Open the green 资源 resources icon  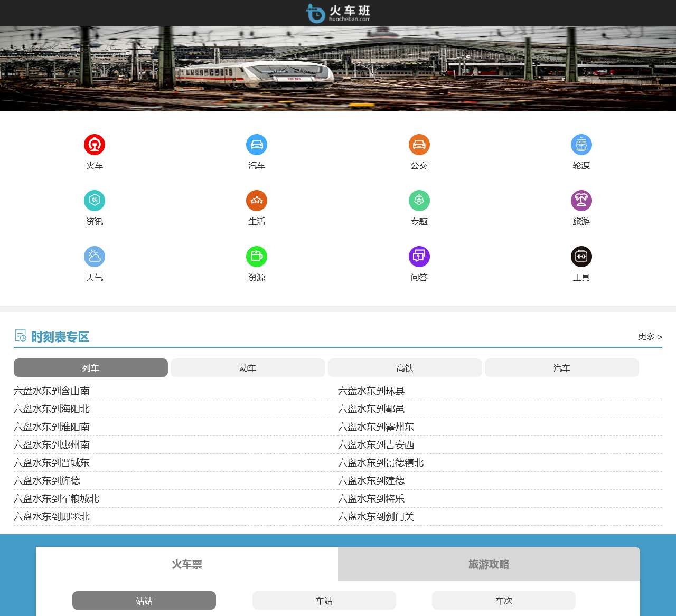pos(257,257)
